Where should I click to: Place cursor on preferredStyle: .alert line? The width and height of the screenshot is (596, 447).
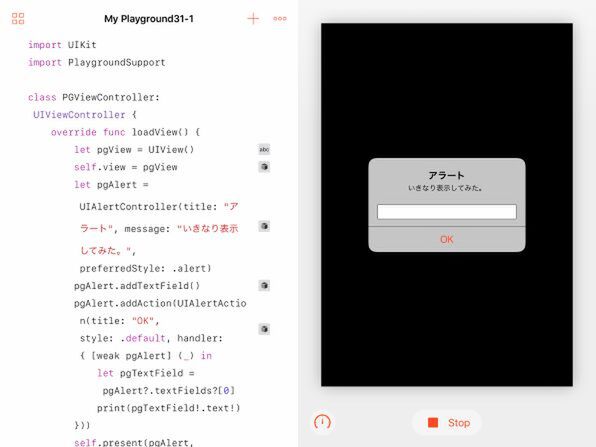pos(145,268)
